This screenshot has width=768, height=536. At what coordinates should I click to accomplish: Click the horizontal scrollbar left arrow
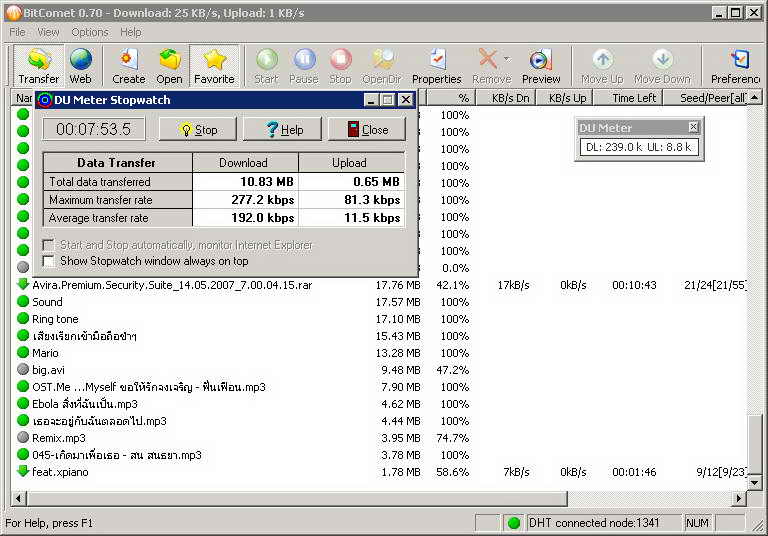click(x=19, y=499)
